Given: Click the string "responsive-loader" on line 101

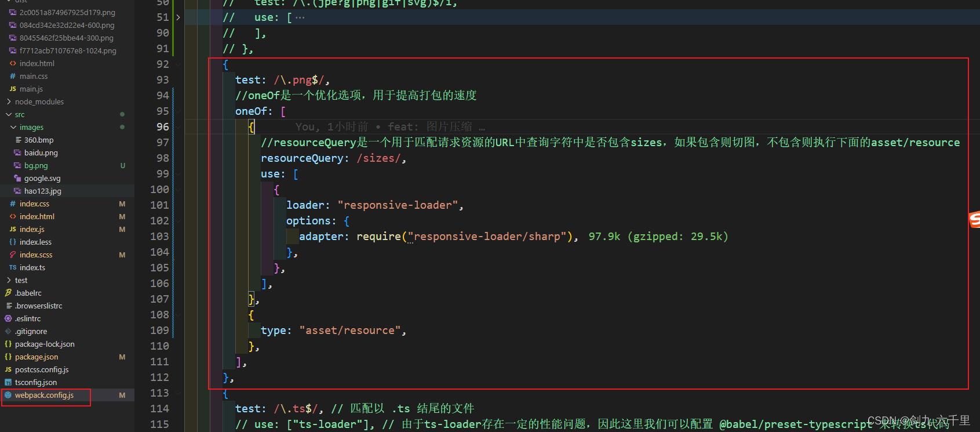Looking at the screenshot, I should [398, 205].
